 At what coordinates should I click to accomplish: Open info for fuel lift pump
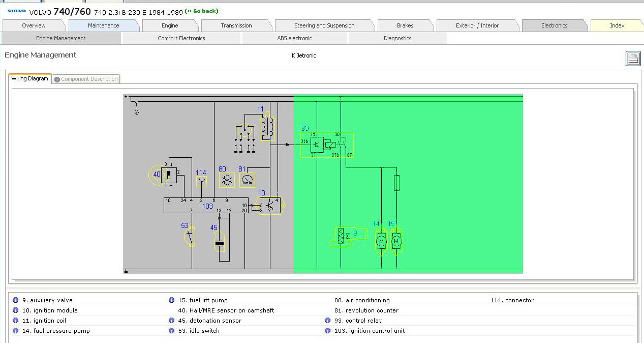point(171,300)
